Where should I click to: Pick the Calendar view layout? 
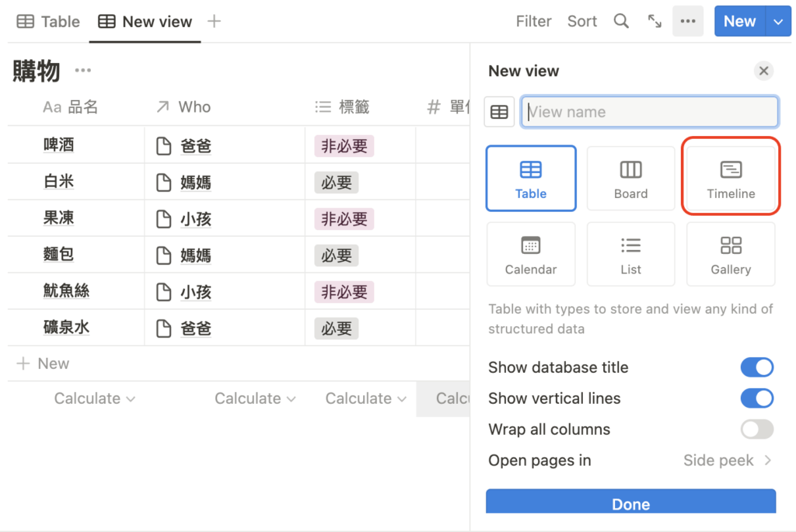pos(531,254)
